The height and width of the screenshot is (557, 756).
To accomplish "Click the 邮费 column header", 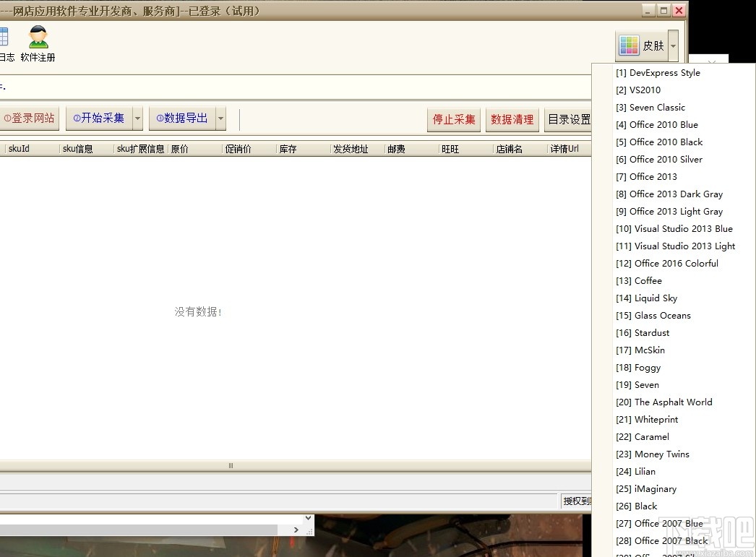I will pyautogui.click(x=412, y=149).
